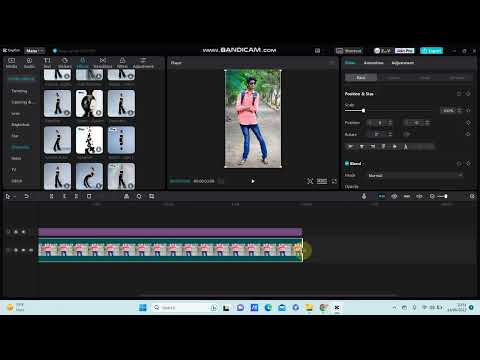Open the Audio tab
This screenshot has width=480, height=360.
pos(29,63)
